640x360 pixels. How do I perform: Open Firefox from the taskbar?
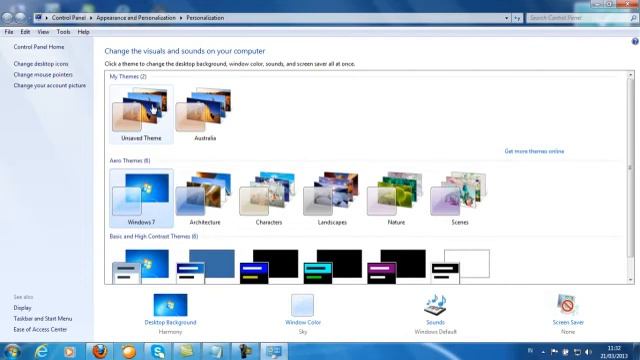coord(99,351)
